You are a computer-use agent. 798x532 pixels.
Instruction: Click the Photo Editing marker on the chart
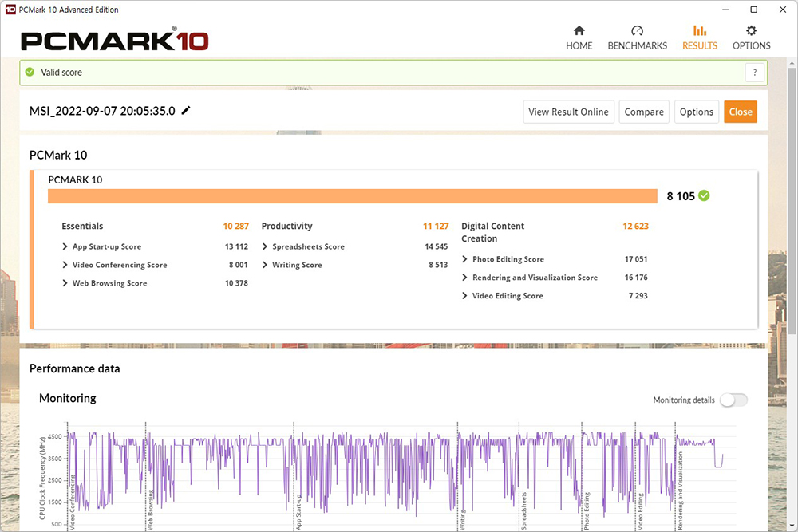(587, 511)
